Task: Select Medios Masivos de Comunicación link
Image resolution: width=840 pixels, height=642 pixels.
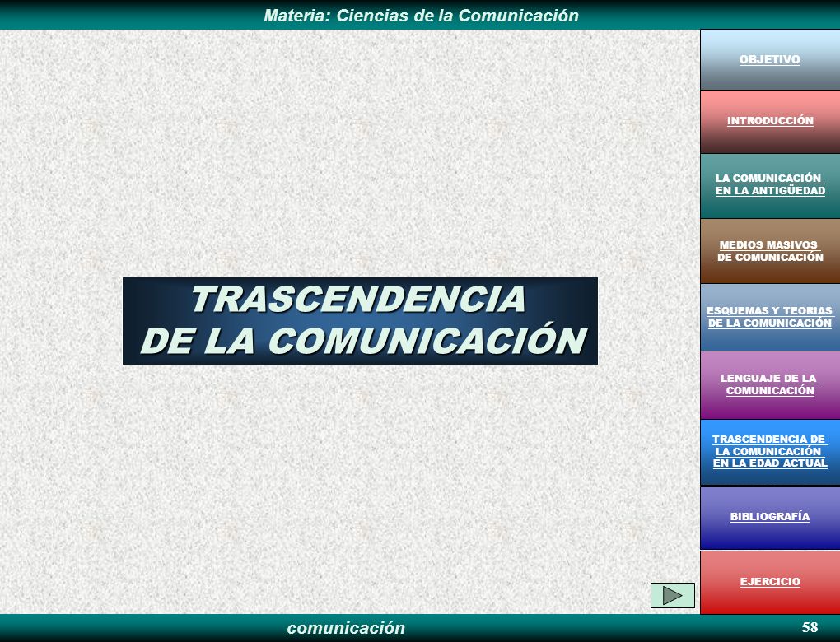Action: [770, 251]
